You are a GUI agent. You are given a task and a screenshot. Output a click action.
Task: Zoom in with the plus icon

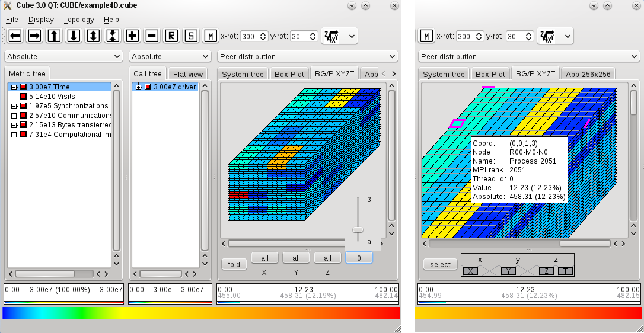click(132, 36)
